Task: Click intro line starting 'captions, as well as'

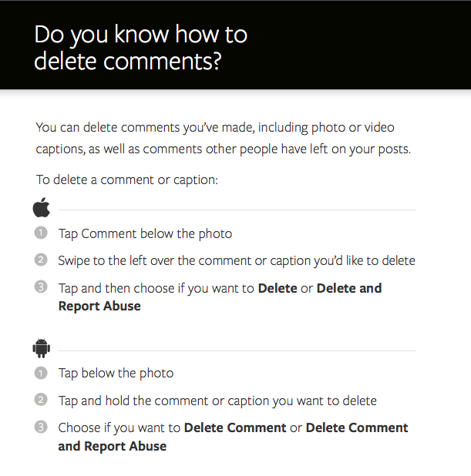Action: (223, 149)
